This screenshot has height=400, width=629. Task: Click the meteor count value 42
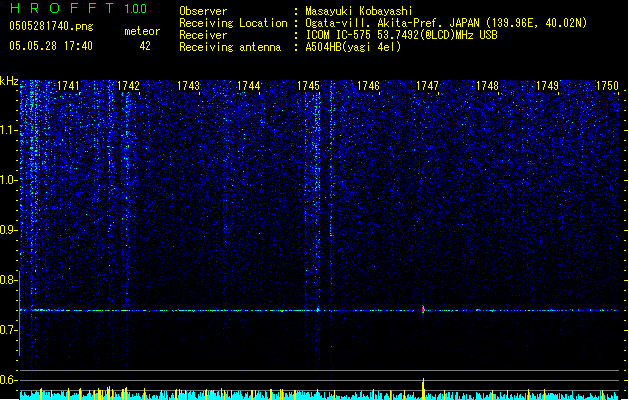(145, 46)
